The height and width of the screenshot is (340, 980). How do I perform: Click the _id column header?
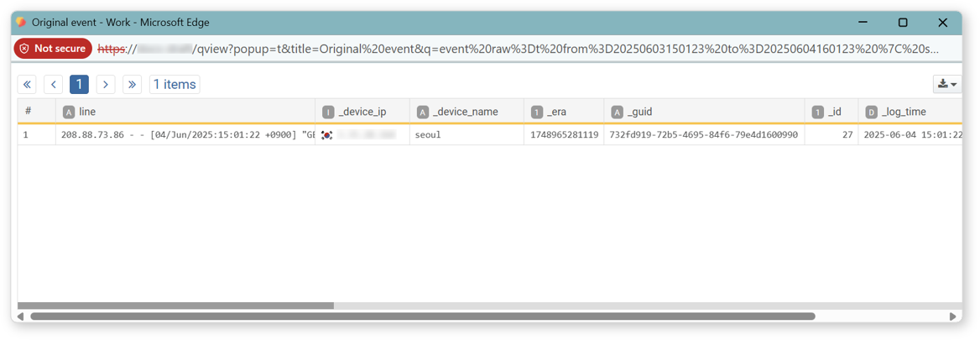[x=834, y=112]
